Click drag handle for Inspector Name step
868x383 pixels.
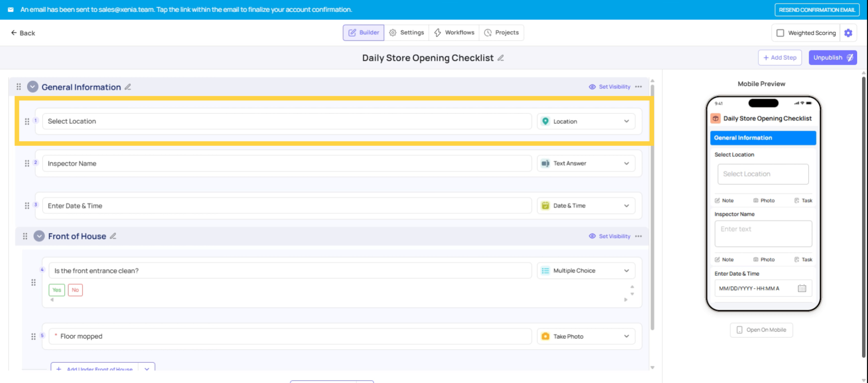click(x=27, y=163)
